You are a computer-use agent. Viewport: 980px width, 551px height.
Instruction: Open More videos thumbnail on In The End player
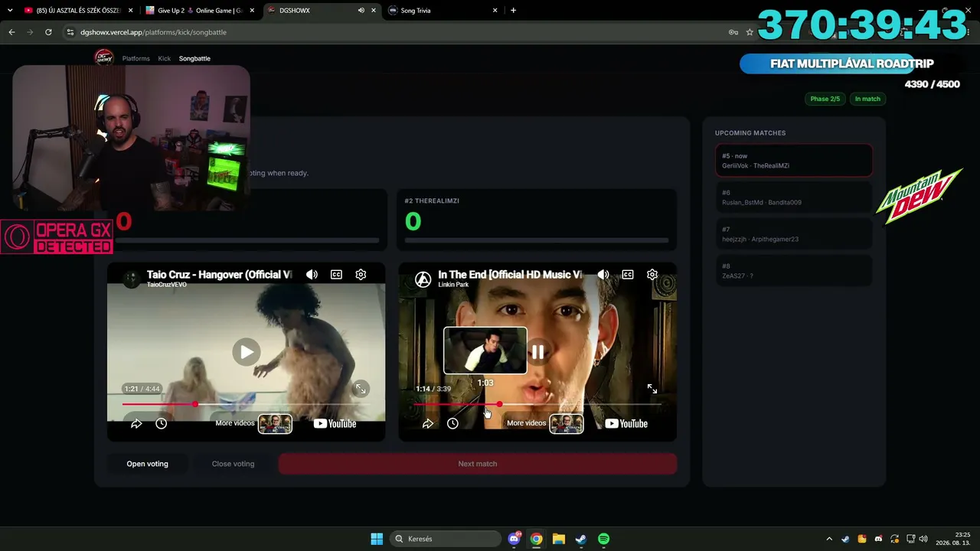click(x=567, y=424)
